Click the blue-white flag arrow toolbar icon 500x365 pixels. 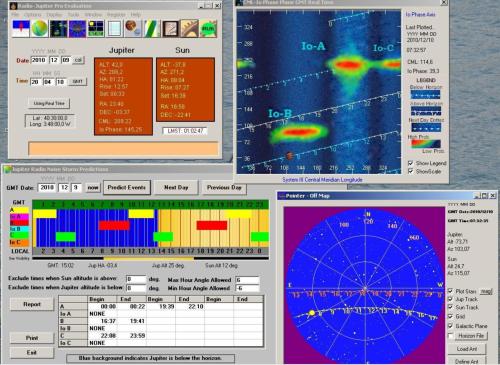point(21,28)
